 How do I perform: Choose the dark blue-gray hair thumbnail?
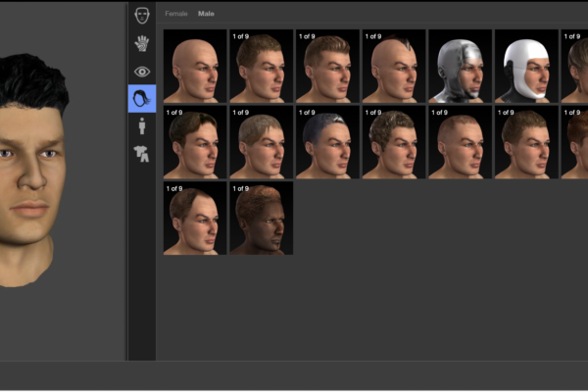pyautogui.click(x=327, y=142)
